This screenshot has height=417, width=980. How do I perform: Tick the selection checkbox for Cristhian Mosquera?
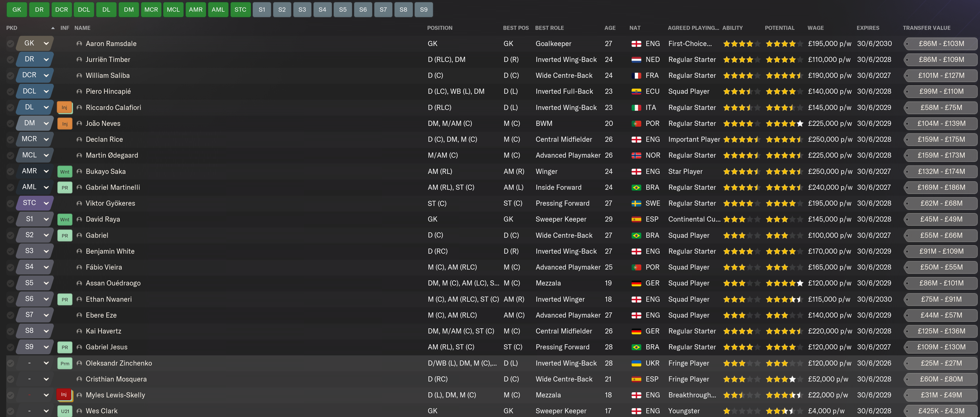click(10, 379)
